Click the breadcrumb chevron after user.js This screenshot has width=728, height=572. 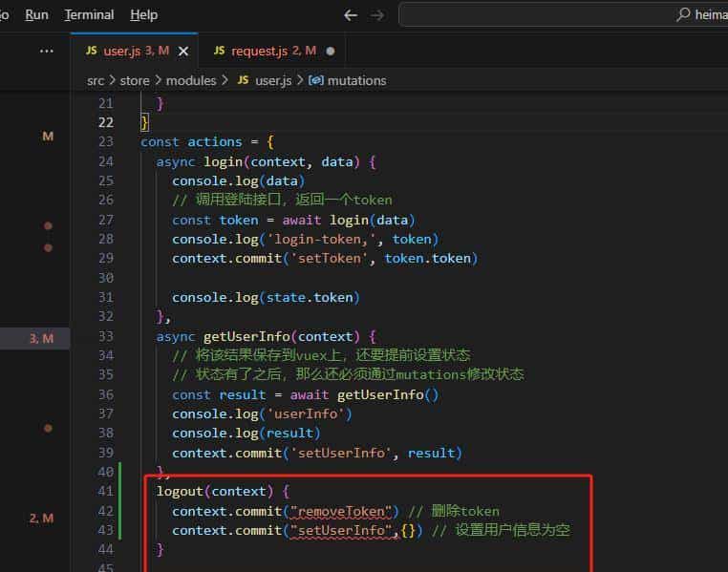click(x=300, y=80)
